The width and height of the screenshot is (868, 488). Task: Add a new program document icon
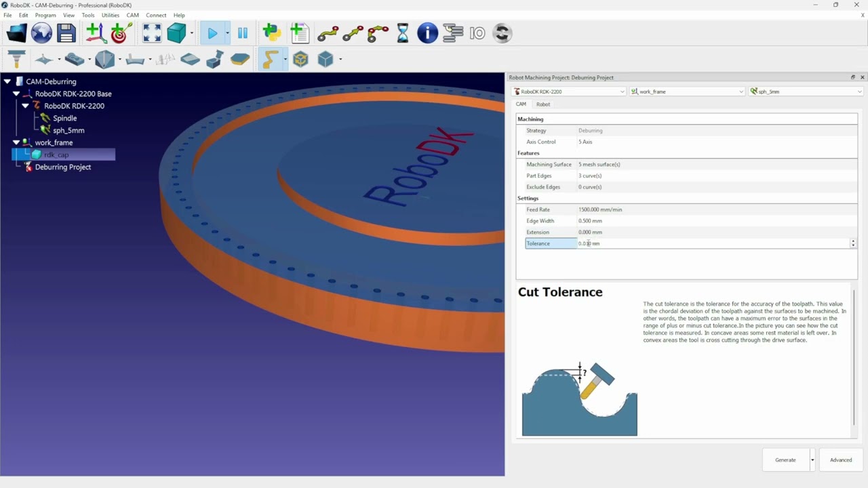tap(299, 33)
